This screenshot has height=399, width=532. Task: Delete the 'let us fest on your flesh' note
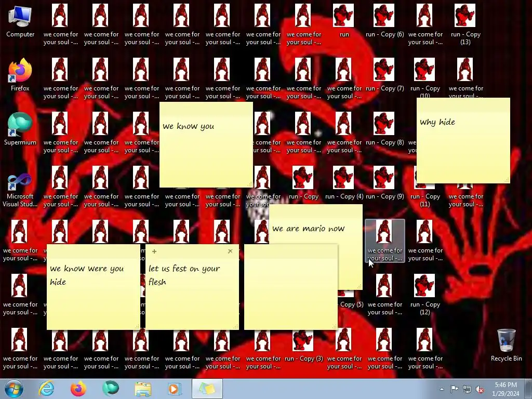[230, 251]
